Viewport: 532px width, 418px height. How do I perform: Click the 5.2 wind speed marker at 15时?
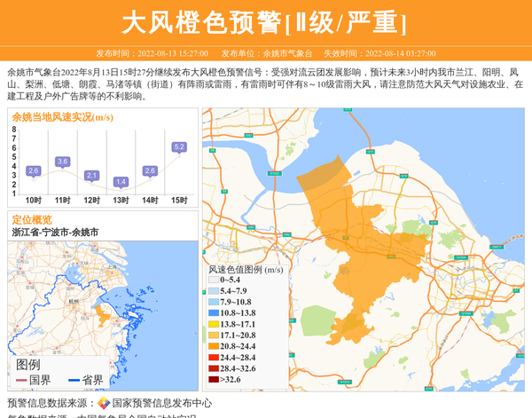click(179, 147)
